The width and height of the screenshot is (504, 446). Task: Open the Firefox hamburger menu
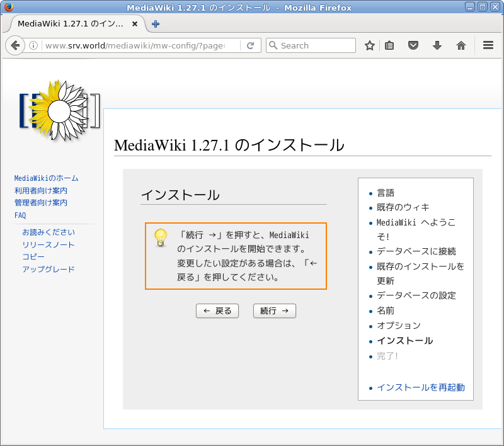[488, 45]
